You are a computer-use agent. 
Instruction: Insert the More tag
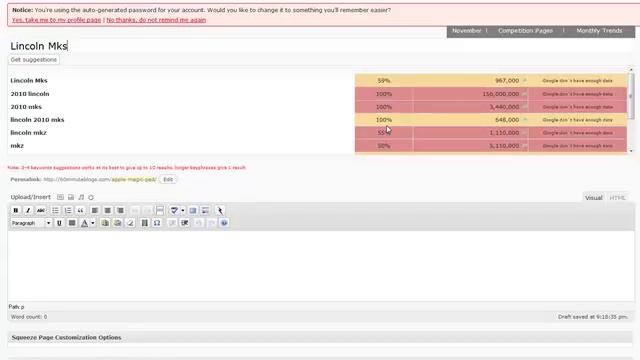(160, 210)
